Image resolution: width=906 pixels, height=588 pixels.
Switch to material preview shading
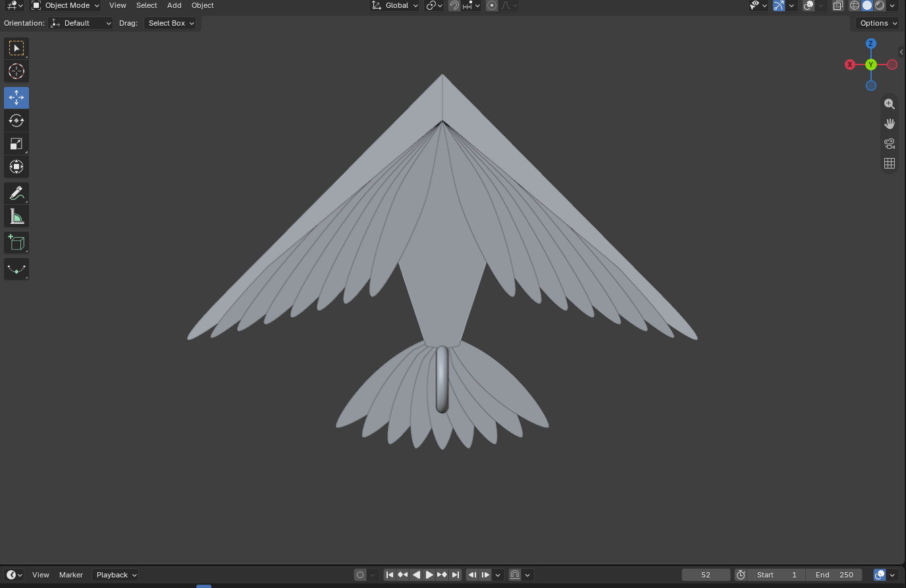pos(880,5)
